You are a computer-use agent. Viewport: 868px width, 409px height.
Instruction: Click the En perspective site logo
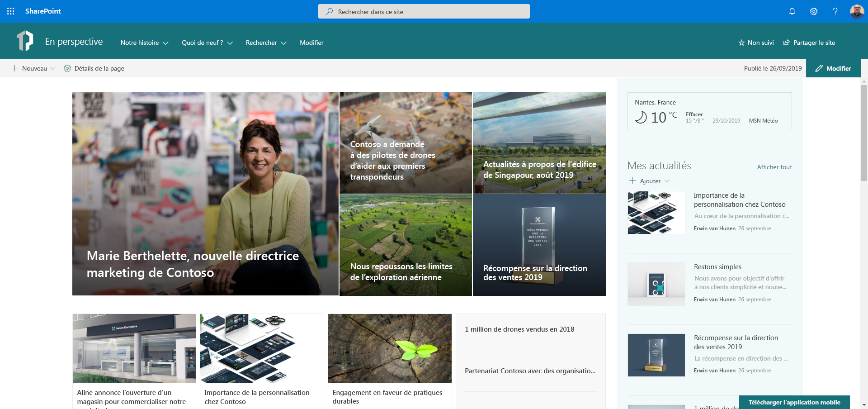click(26, 41)
